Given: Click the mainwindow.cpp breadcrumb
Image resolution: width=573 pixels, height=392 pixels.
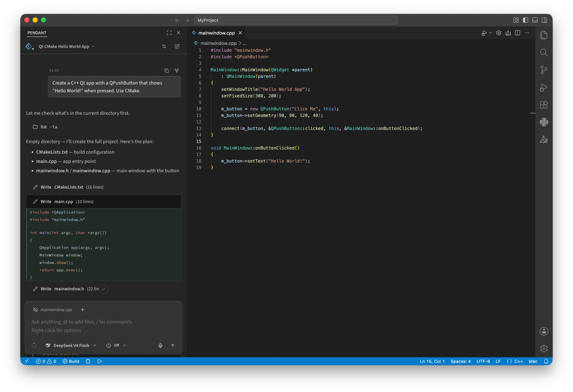Looking at the screenshot, I should click(x=218, y=43).
